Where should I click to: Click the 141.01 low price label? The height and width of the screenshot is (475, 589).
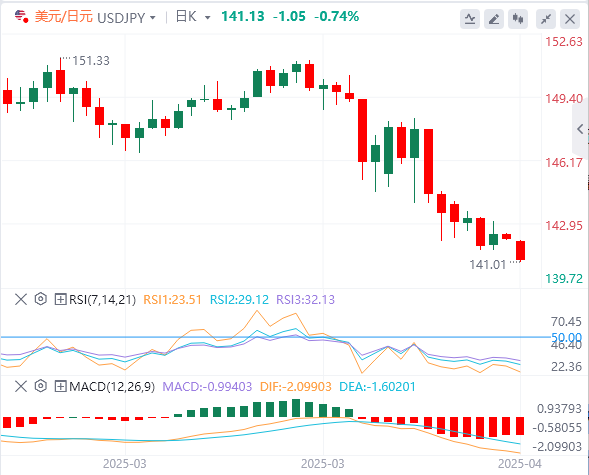point(488,265)
